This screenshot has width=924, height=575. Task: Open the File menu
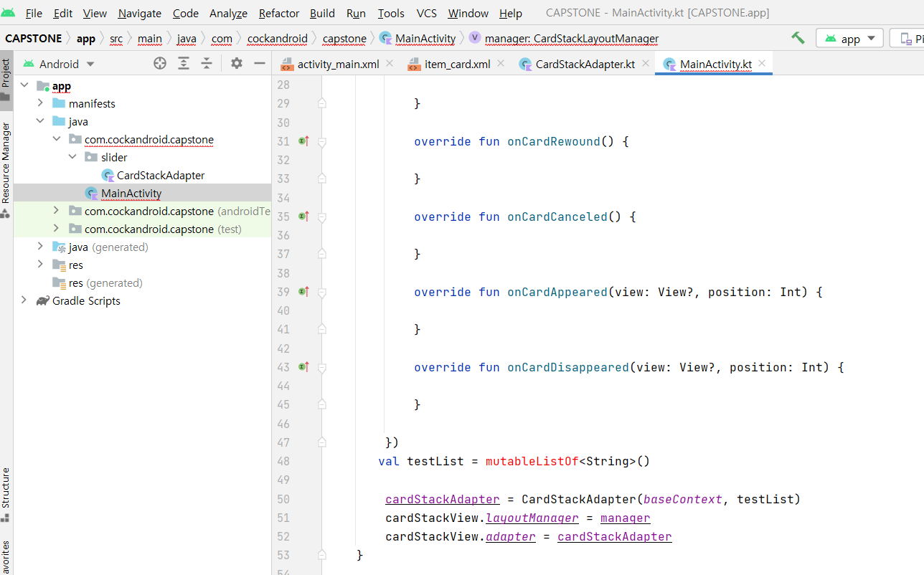[x=34, y=13]
